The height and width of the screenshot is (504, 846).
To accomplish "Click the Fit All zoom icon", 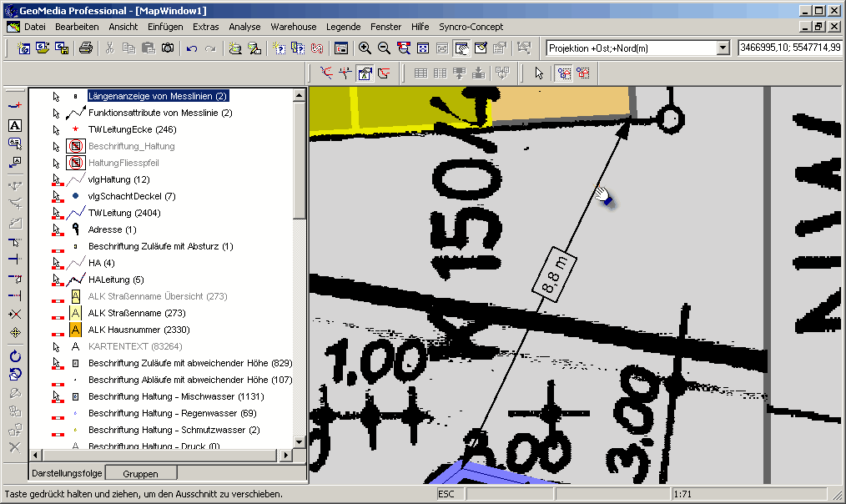I will coord(423,48).
